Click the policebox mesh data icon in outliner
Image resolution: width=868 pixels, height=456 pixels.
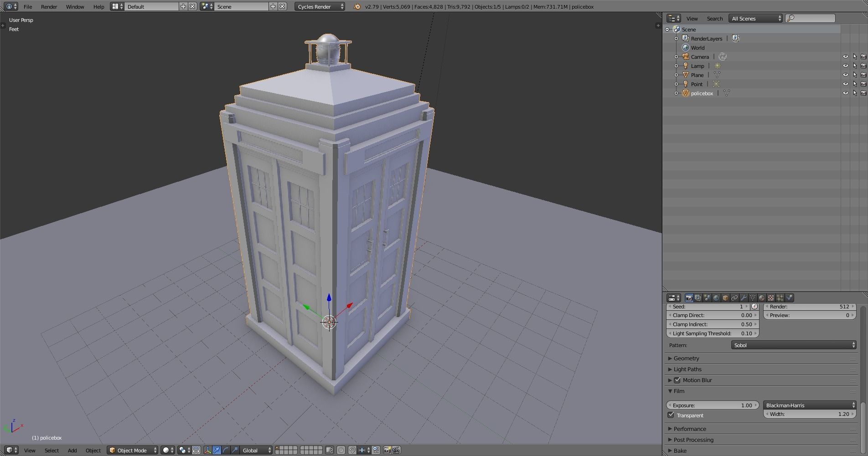tap(726, 93)
